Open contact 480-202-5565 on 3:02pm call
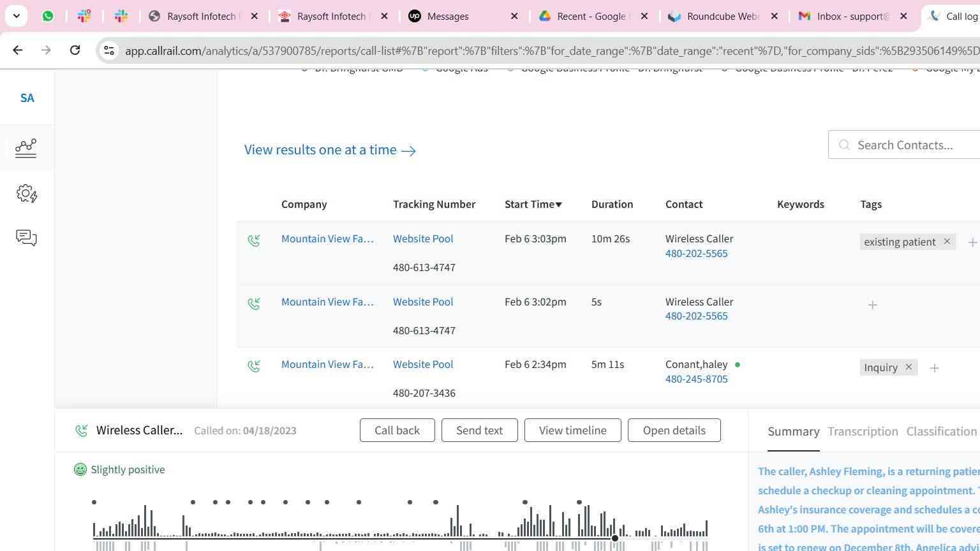 [x=696, y=316]
